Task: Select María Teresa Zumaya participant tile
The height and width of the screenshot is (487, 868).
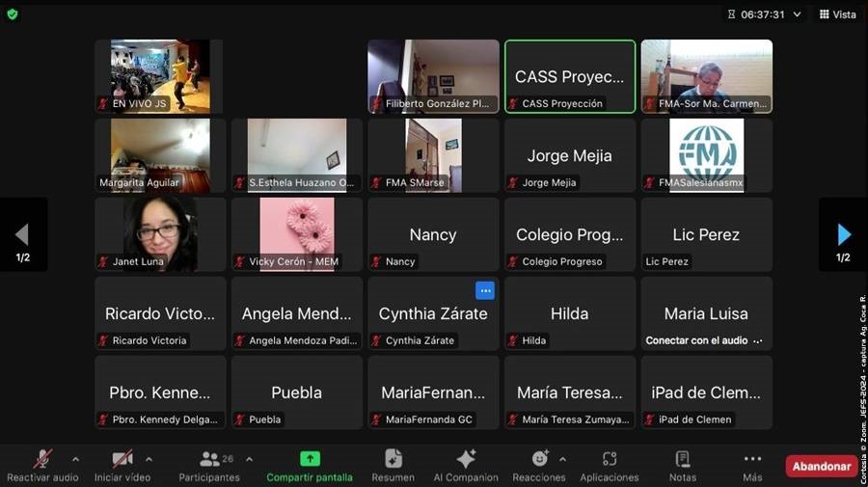Action: (570, 392)
